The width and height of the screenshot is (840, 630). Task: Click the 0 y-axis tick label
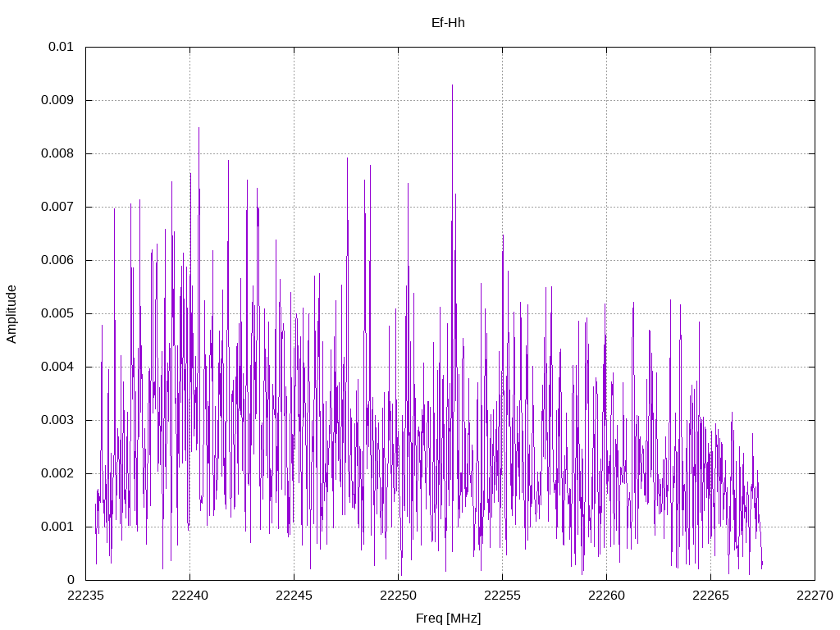[71, 580]
